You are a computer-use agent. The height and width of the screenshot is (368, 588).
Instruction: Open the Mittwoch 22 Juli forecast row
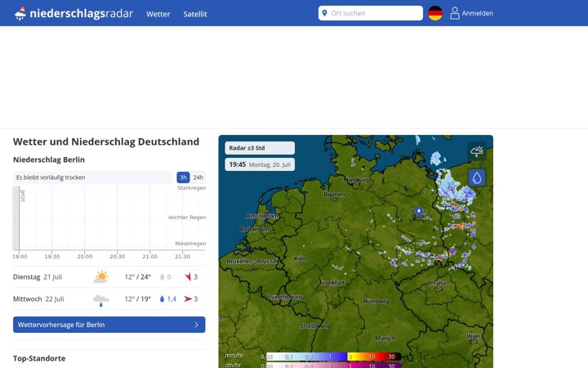pos(109,299)
